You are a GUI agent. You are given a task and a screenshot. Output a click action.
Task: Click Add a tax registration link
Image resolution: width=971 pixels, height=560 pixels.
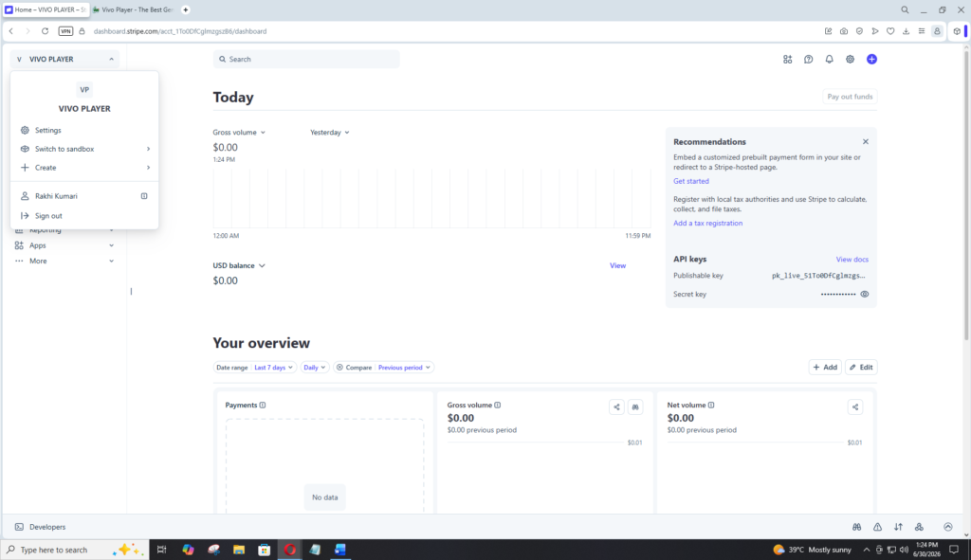(x=707, y=224)
